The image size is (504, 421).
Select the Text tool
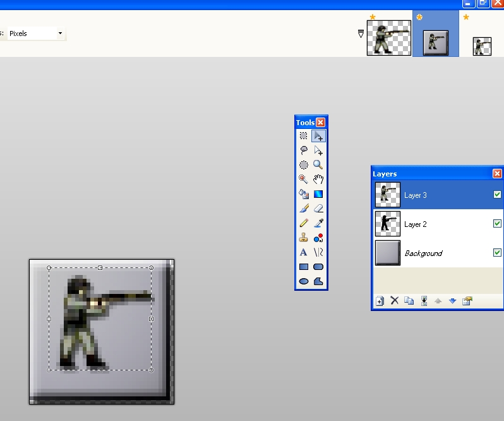click(x=303, y=252)
